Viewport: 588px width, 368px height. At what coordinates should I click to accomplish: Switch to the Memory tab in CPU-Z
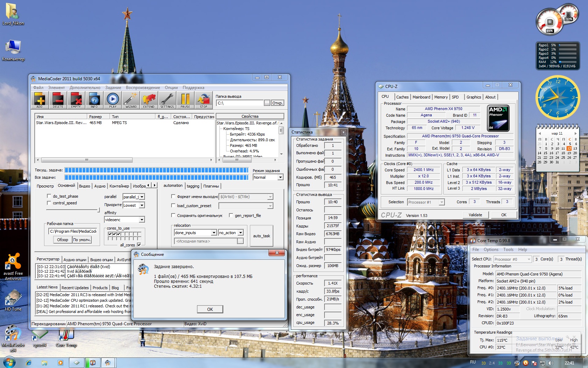tap(441, 97)
